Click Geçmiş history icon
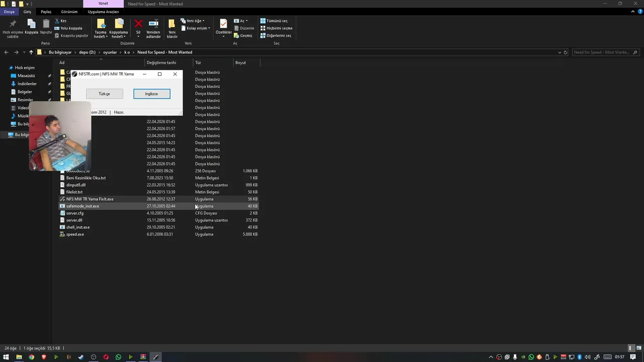Image resolution: width=644 pixels, height=362 pixels. (x=243, y=36)
